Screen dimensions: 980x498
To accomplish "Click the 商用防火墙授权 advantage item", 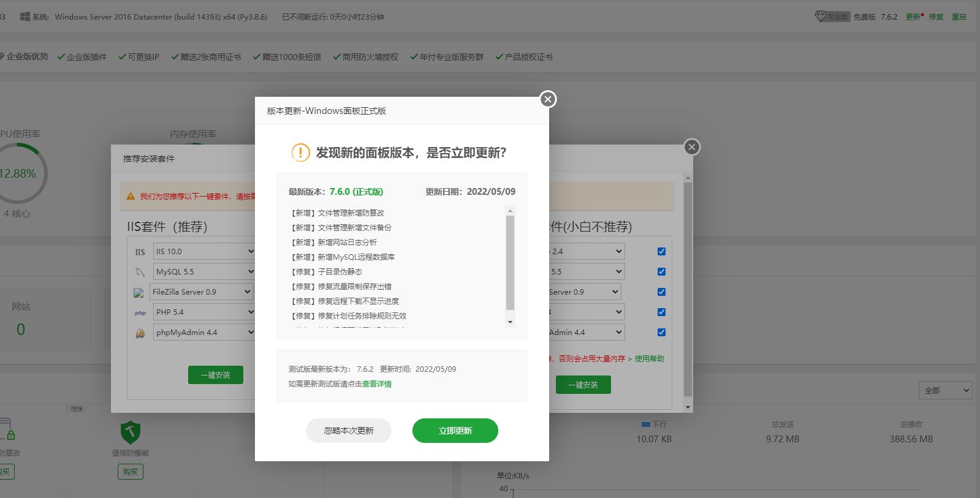I will click(366, 57).
